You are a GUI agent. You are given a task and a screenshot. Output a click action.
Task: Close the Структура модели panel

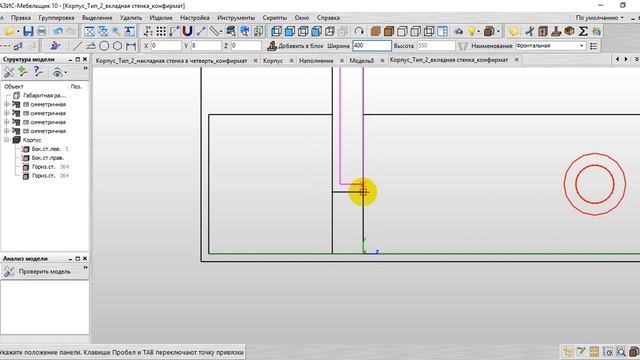click(x=85, y=59)
